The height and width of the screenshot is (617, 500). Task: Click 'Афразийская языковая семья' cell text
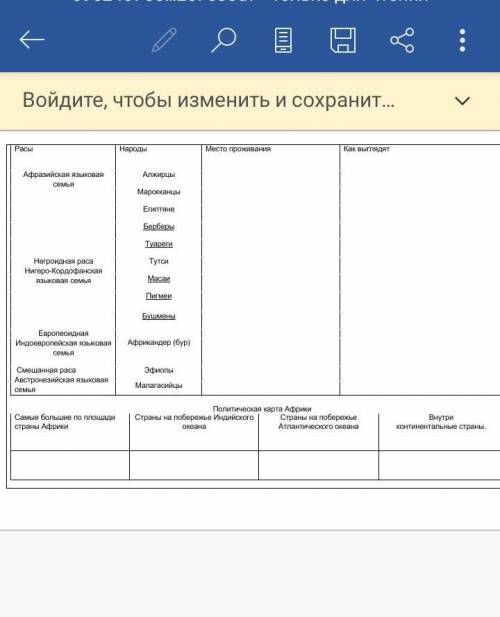pyautogui.click(x=63, y=179)
